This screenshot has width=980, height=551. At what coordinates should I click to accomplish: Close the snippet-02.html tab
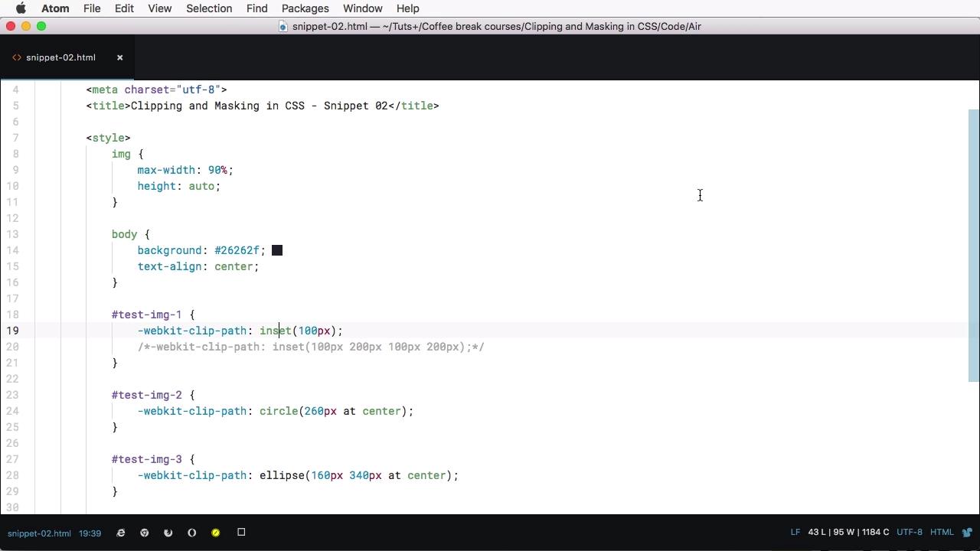pyautogui.click(x=119, y=57)
